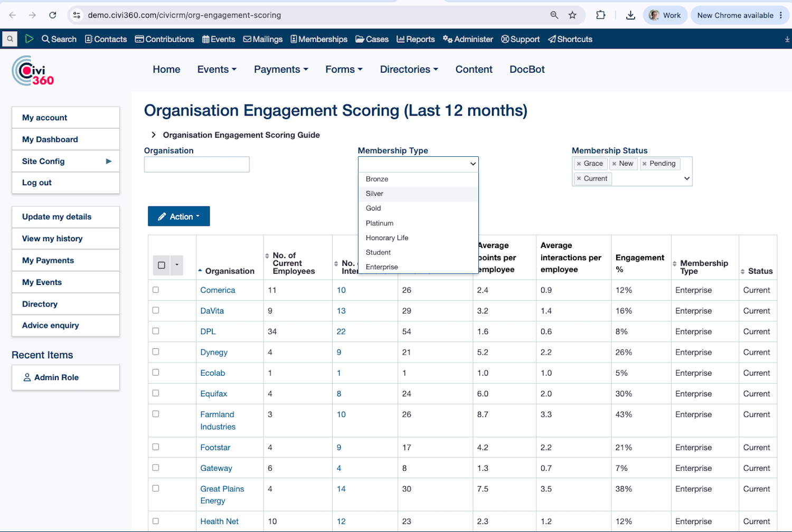This screenshot has width=792, height=532.
Task: Toggle the select-all checkbox in table header
Action: pyautogui.click(x=162, y=265)
